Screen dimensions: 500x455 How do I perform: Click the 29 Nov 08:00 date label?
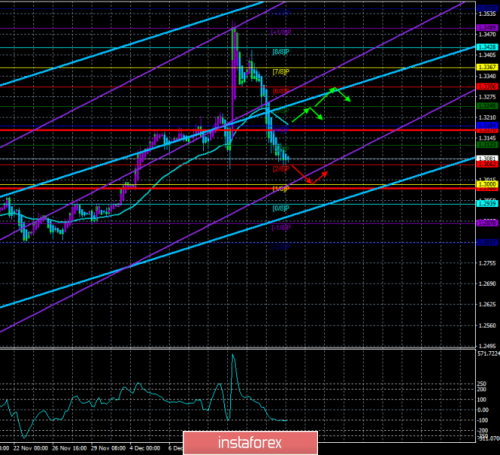[108, 448]
